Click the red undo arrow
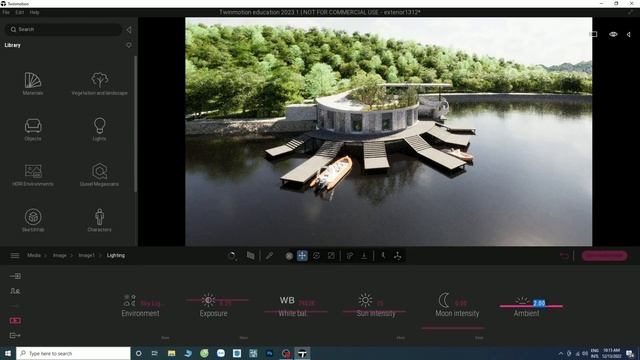 564,256
